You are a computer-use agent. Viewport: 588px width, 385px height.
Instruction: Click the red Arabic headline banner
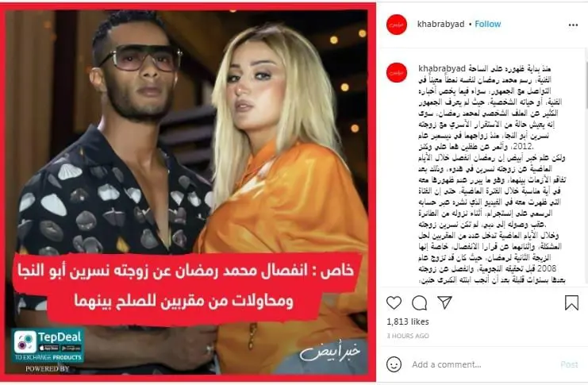pos(186,286)
